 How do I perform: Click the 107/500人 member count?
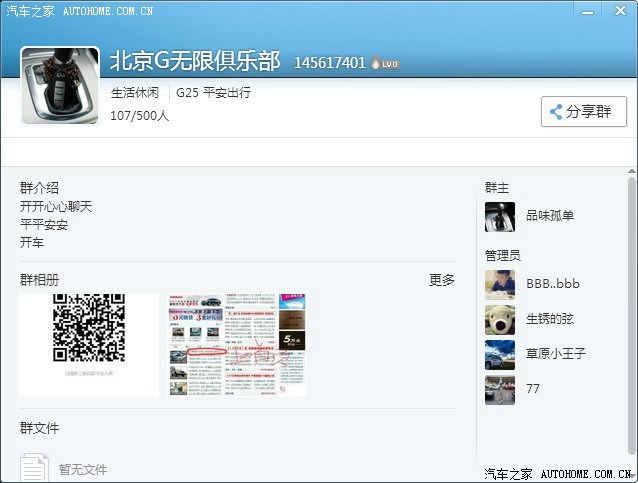coord(139,116)
